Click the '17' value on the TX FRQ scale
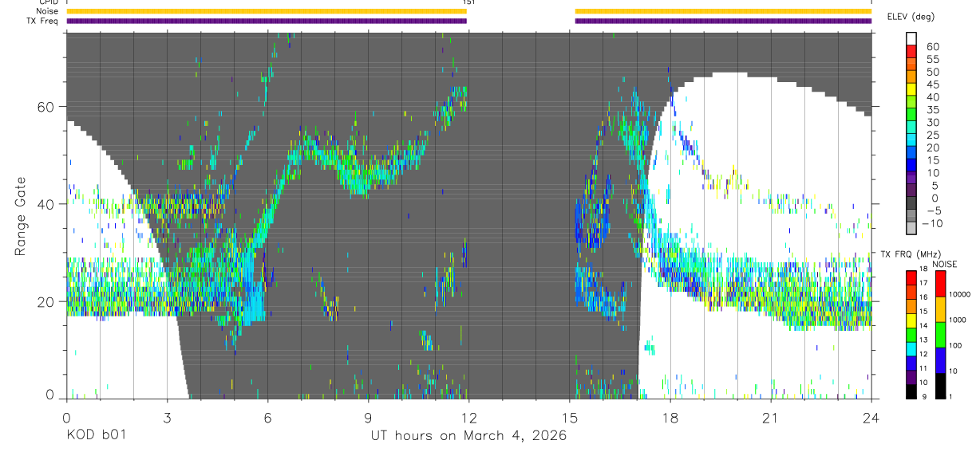 click(x=923, y=283)
